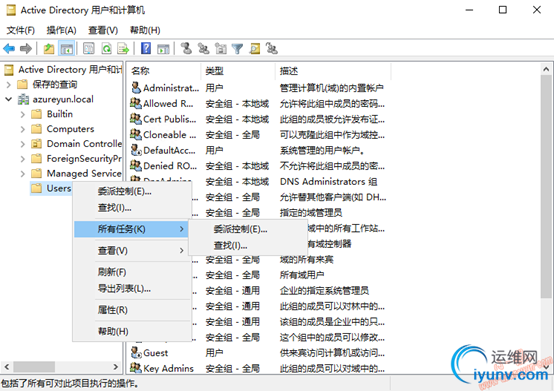Click the Users folder icon in tree
This screenshot has height=391, width=554.
point(36,188)
